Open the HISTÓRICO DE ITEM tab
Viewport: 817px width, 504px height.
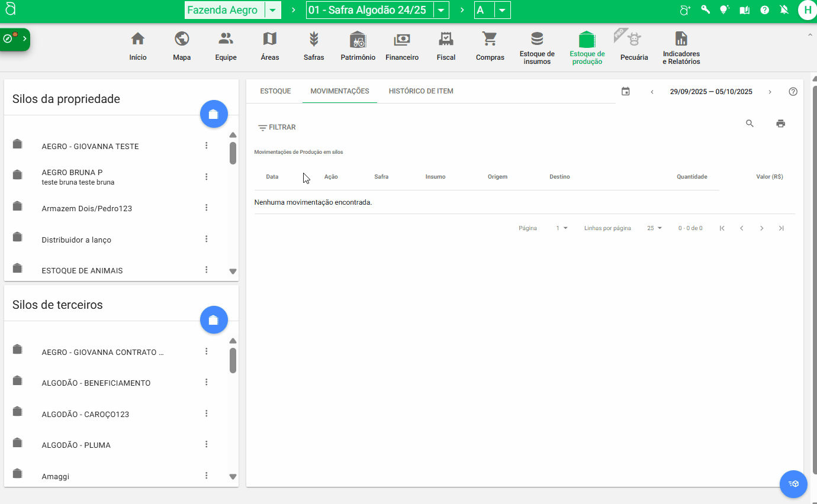pyautogui.click(x=421, y=91)
